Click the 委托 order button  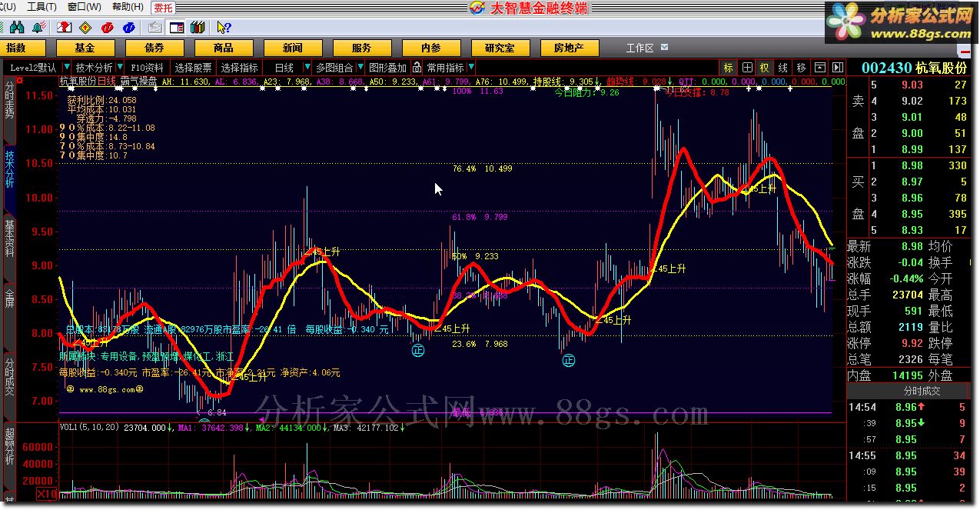click(163, 8)
